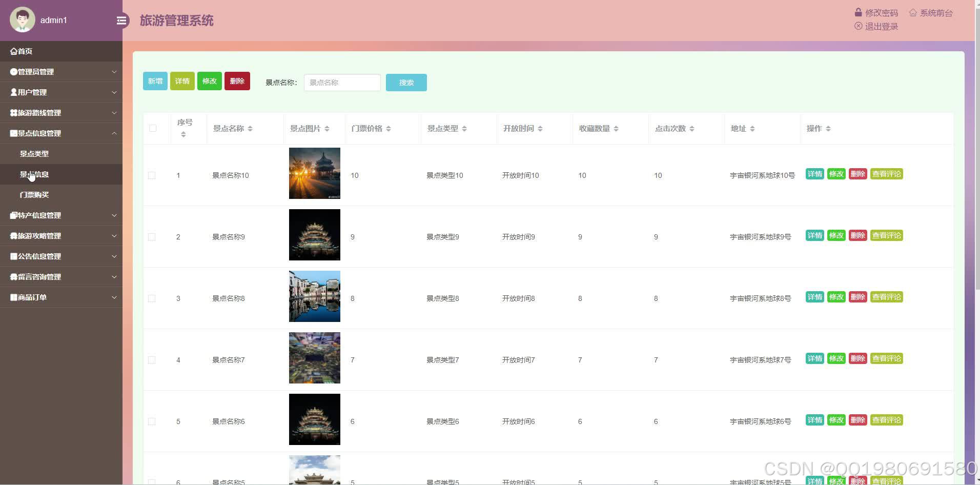Sort by 收藏数量 using sort arrows
980x485 pixels.
click(x=616, y=129)
